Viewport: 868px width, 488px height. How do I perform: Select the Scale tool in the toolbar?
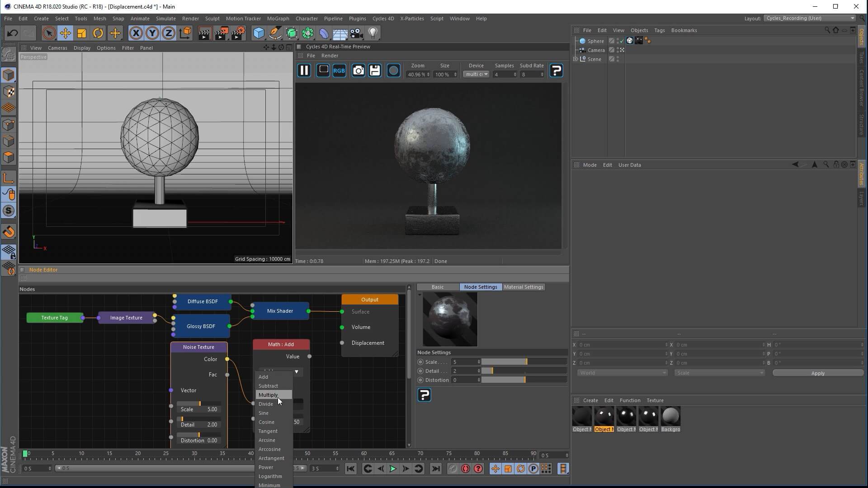pos(82,33)
